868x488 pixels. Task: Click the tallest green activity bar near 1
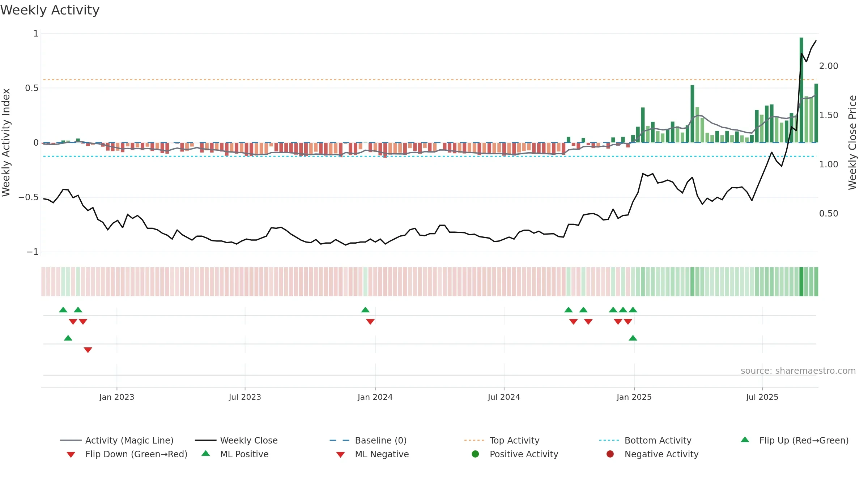pyautogui.click(x=801, y=90)
